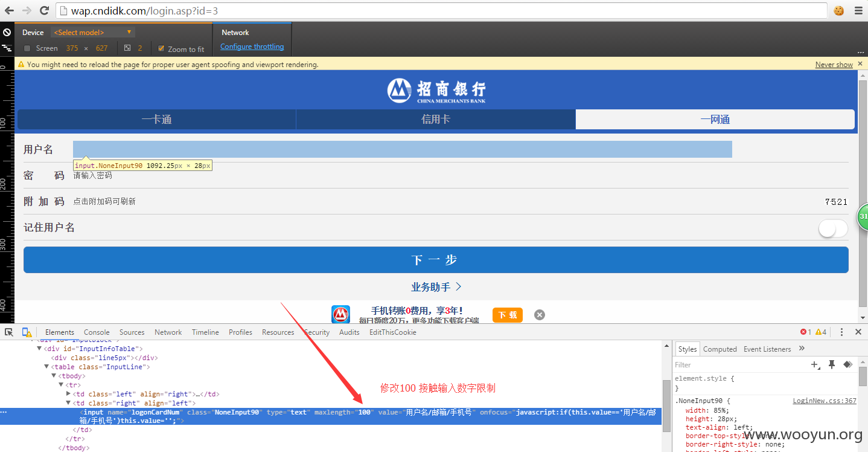Dismiss the yellow reload warning bar
Screen dimensions: 868x452
pos(860,64)
